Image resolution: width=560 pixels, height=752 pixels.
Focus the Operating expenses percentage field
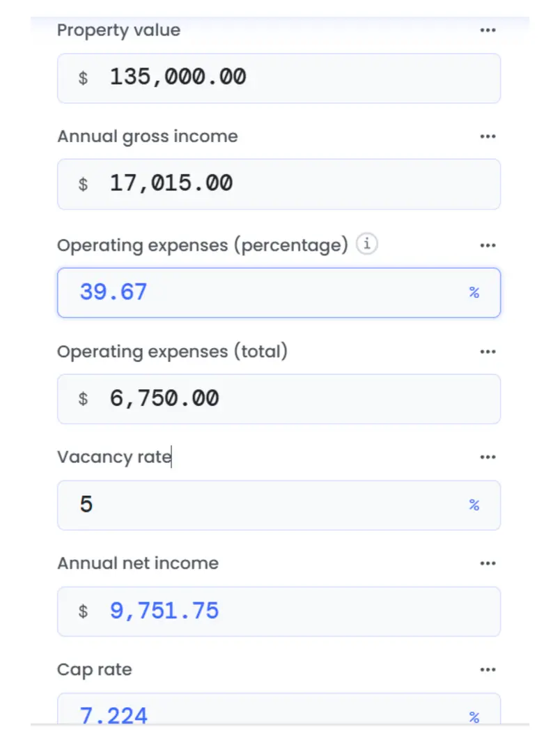[x=265, y=292]
